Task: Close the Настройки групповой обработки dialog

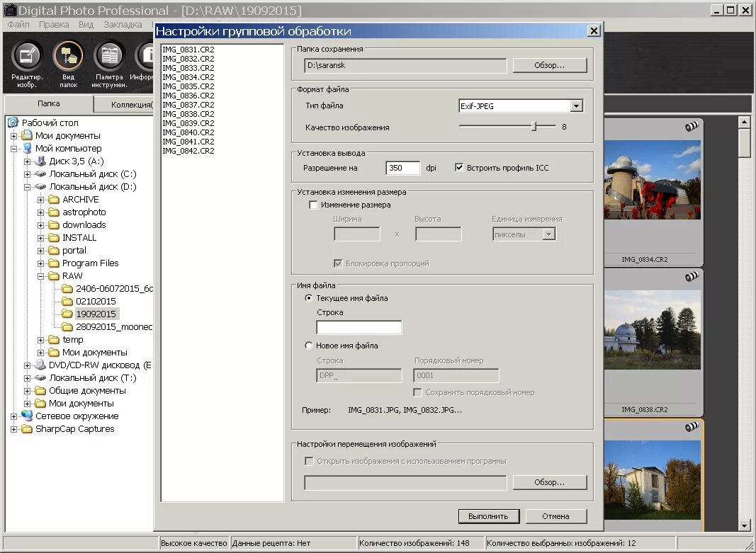Action: tap(594, 31)
